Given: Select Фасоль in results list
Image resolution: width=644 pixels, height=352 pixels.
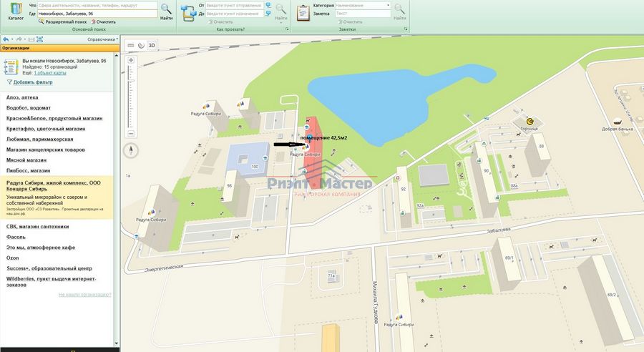Looking at the screenshot, I should tap(16, 237).
